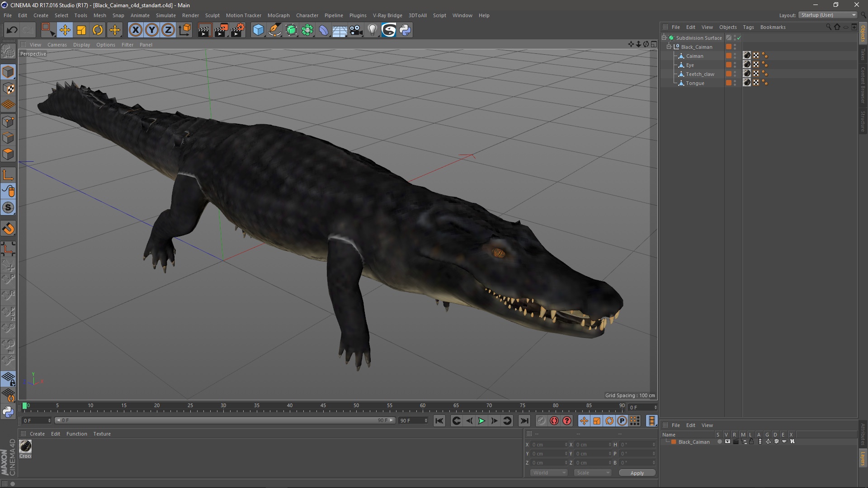Click the Apply button
The height and width of the screenshot is (488, 868).
(637, 473)
